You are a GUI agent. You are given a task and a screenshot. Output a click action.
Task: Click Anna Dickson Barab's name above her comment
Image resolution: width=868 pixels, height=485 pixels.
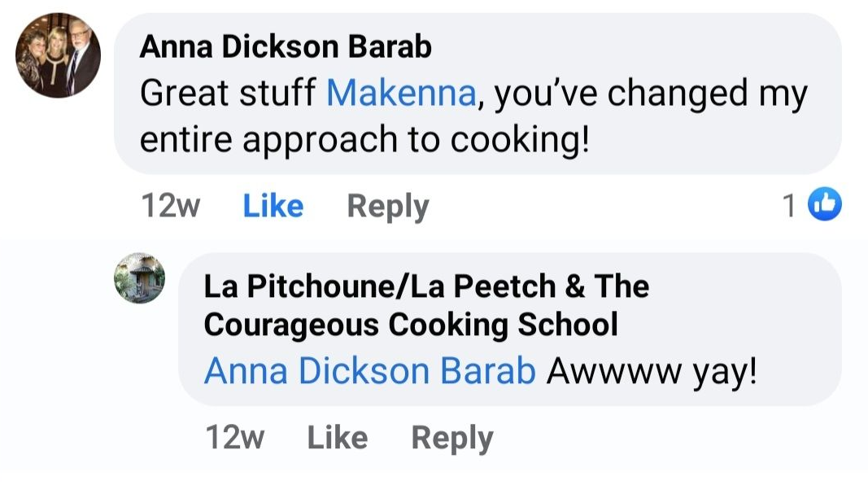coord(285,47)
